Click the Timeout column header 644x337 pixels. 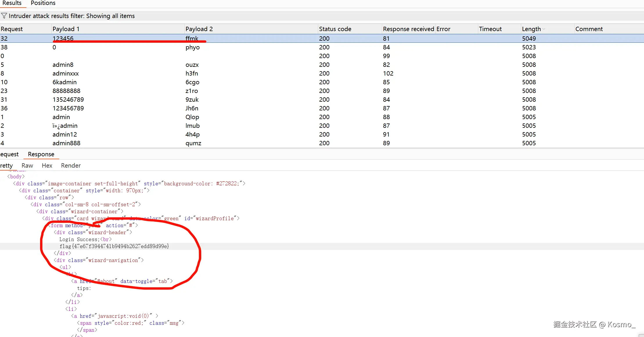490,29
